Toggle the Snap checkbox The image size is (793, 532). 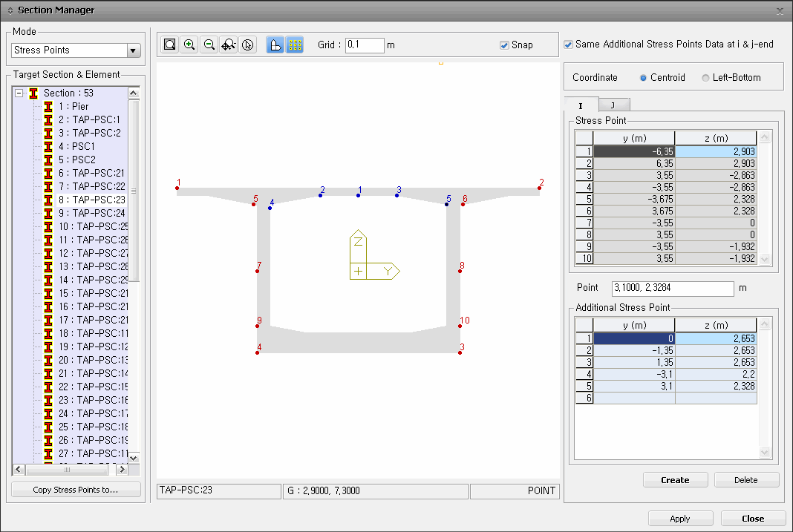504,45
